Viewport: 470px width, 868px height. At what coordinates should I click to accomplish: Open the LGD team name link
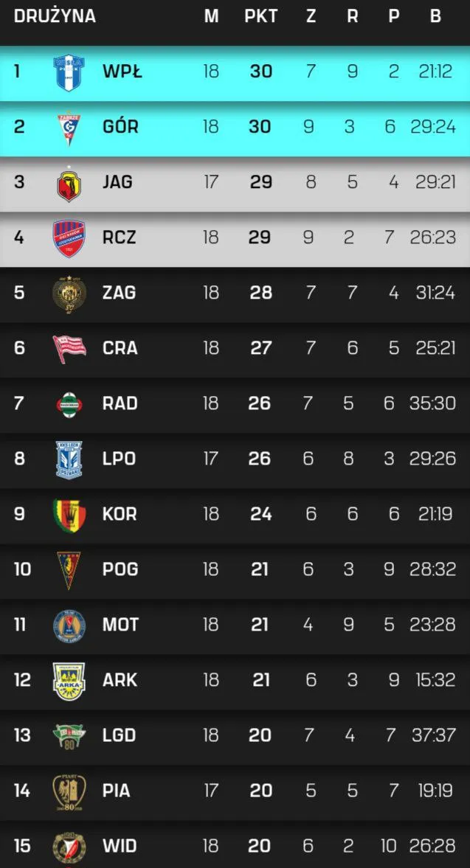(120, 735)
